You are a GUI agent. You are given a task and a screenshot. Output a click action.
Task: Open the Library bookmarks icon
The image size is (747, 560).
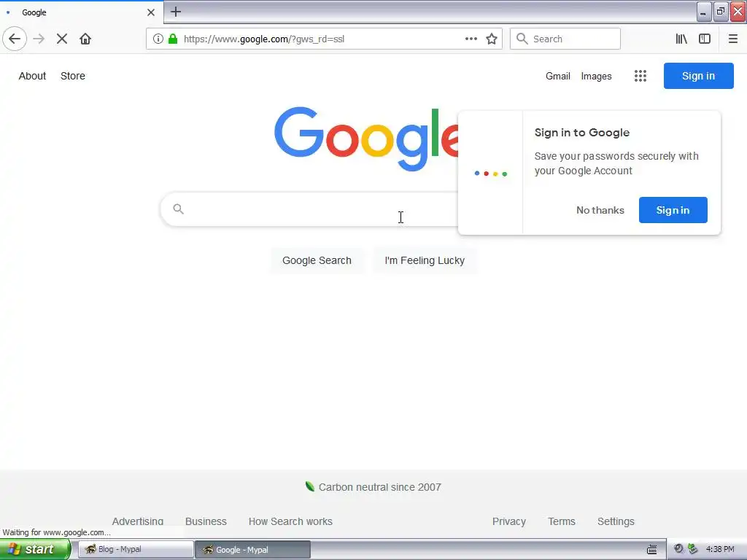(681, 39)
